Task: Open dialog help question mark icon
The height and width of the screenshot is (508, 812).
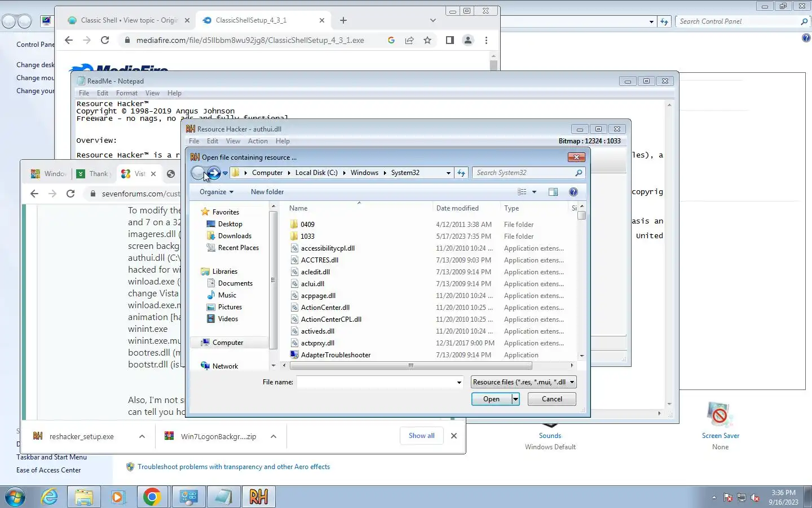Action: [x=573, y=192]
